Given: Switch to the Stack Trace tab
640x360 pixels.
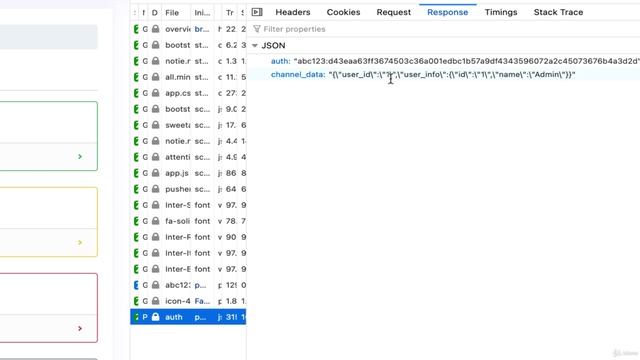Looking at the screenshot, I should pyautogui.click(x=558, y=12).
